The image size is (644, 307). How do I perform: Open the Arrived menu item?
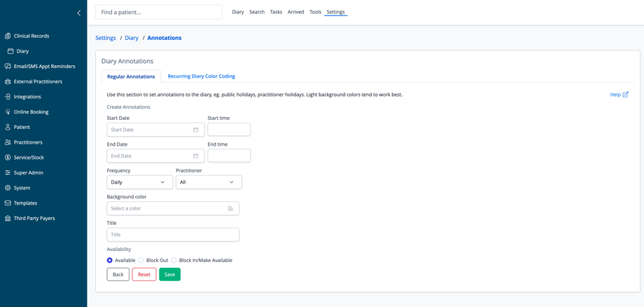point(295,12)
